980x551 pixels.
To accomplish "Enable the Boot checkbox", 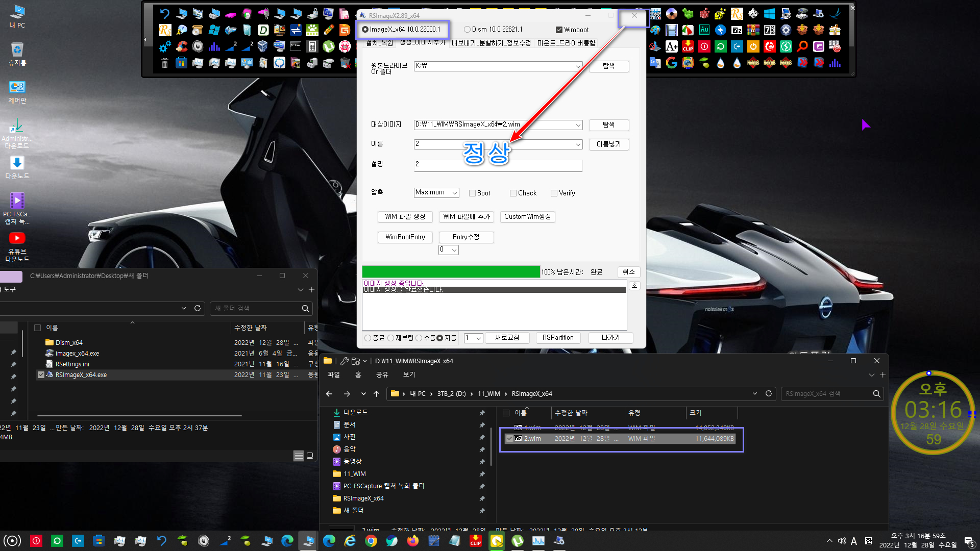I will pos(472,193).
